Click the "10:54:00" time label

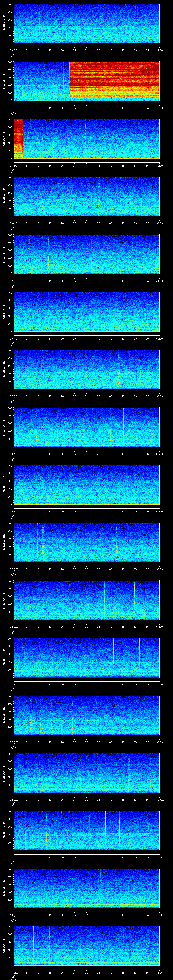pyautogui.click(x=13, y=511)
